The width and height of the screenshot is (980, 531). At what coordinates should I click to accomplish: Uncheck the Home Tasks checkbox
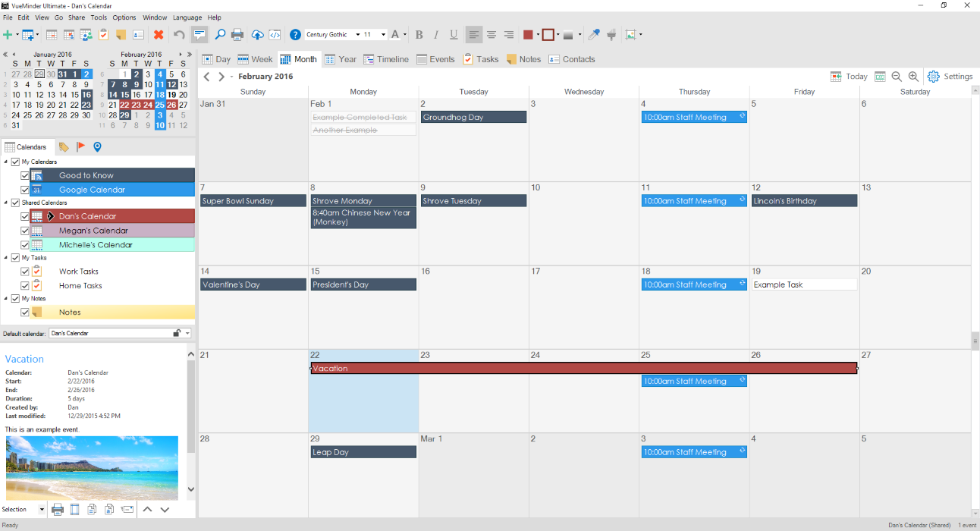25,286
